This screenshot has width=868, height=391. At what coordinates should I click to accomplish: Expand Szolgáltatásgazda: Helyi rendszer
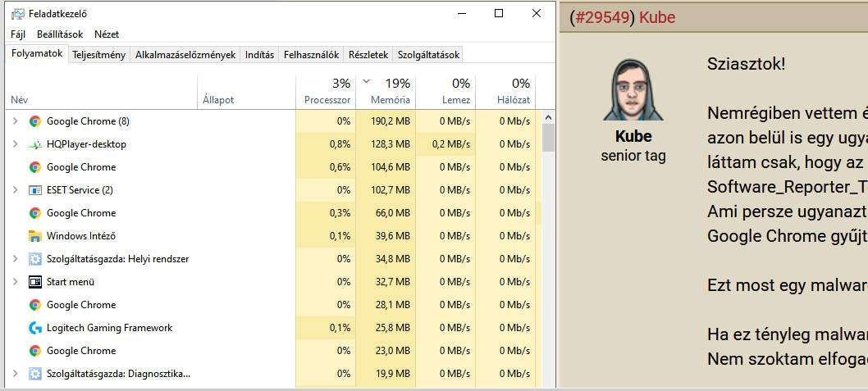tap(16, 259)
